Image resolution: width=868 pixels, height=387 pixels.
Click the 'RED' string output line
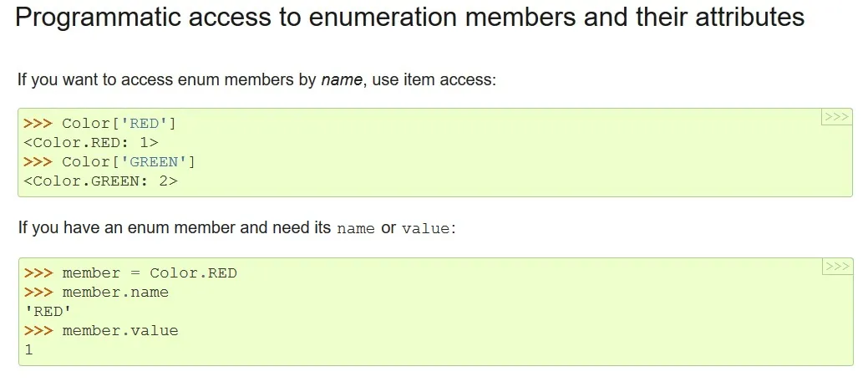(x=48, y=311)
